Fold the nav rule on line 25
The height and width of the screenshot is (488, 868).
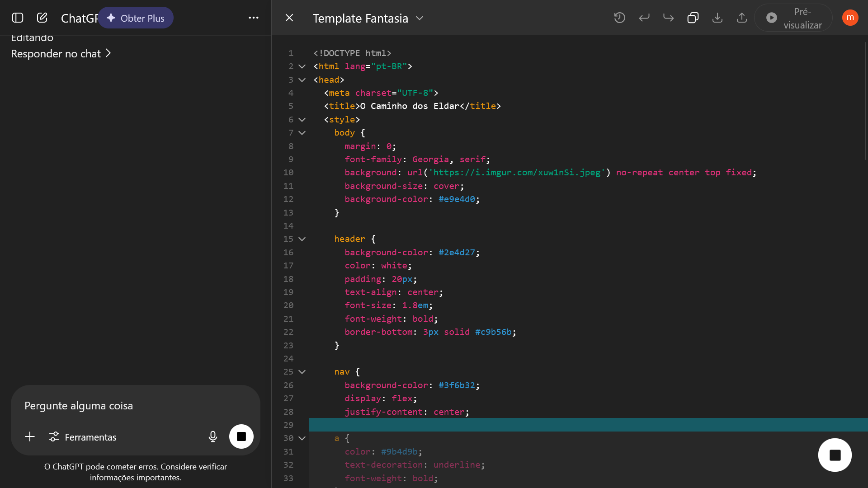pos(302,372)
